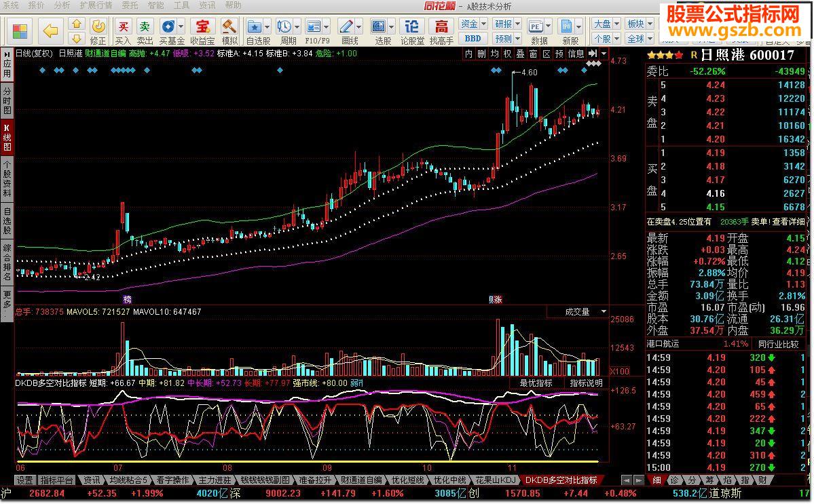Open the 委托 menu
The image size is (814, 504).
[x=130, y=5]
